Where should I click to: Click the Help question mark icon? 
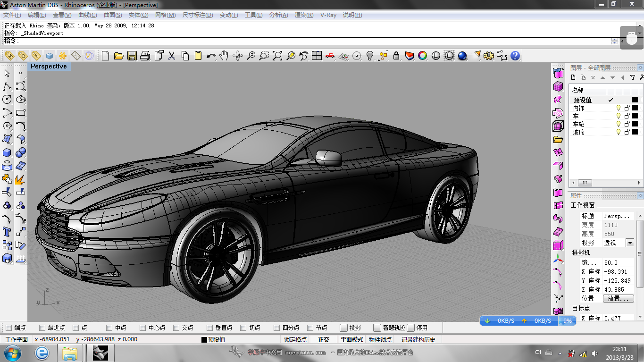click(515, 56)
